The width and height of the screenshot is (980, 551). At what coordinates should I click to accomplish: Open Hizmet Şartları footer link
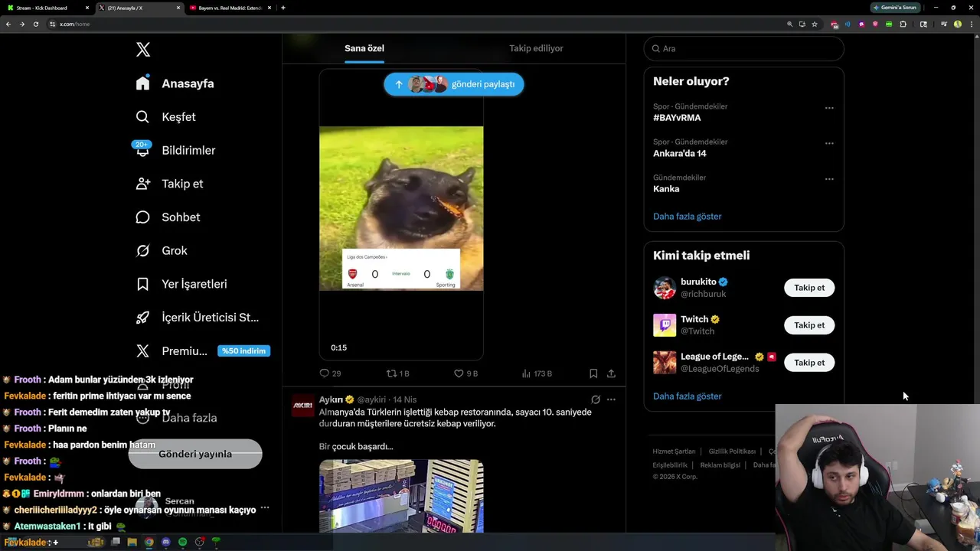(674, 452)
